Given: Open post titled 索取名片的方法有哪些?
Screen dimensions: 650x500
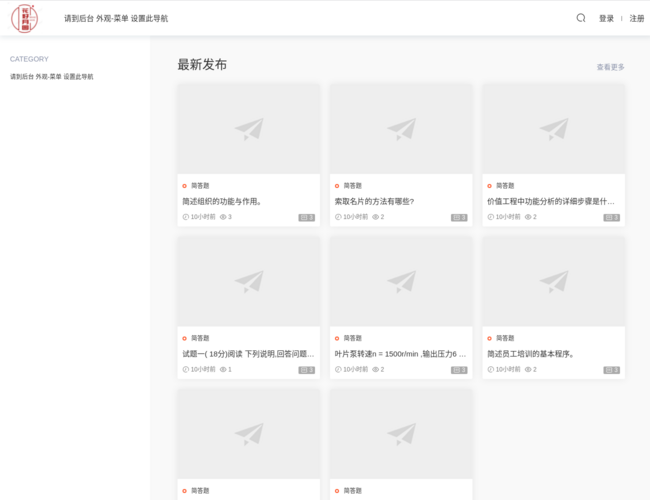Looking at the screenshot, I should pos(374,201).
